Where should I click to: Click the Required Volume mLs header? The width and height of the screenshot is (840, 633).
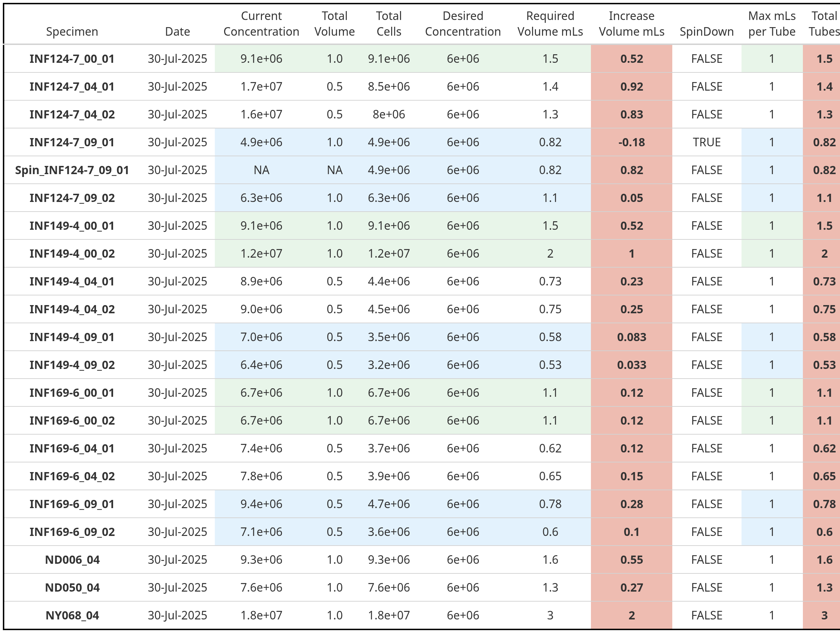[x=550, y=24]
